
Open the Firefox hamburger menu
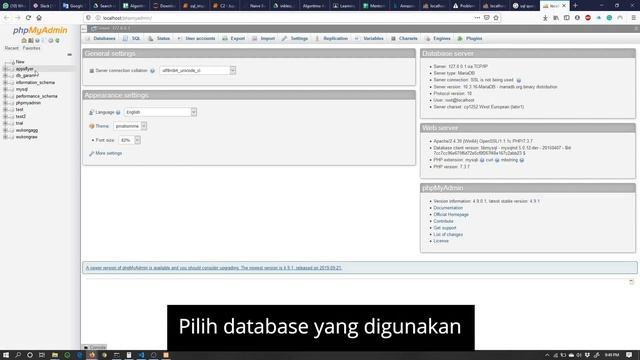[x=633, y=18]
